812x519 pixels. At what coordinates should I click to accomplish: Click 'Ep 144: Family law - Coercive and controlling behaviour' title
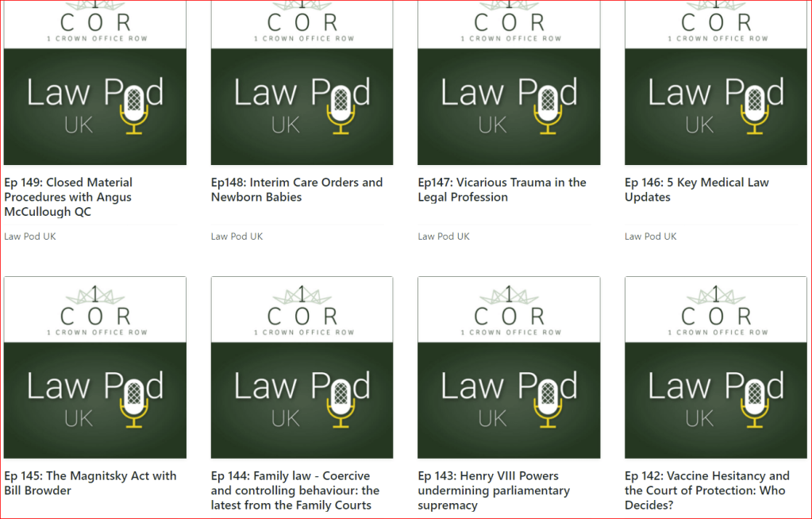pyautogui.click(x=295, y=490)
